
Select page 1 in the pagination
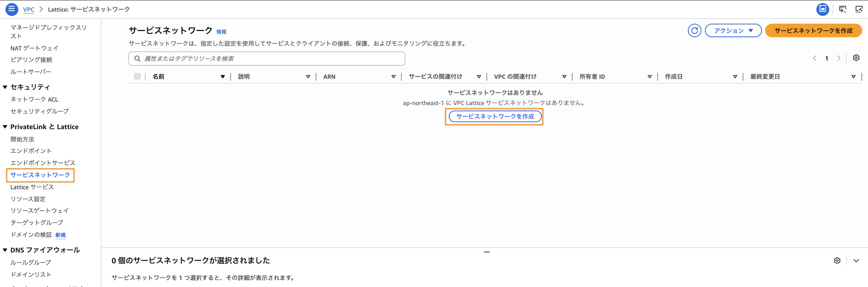[827, 58]
